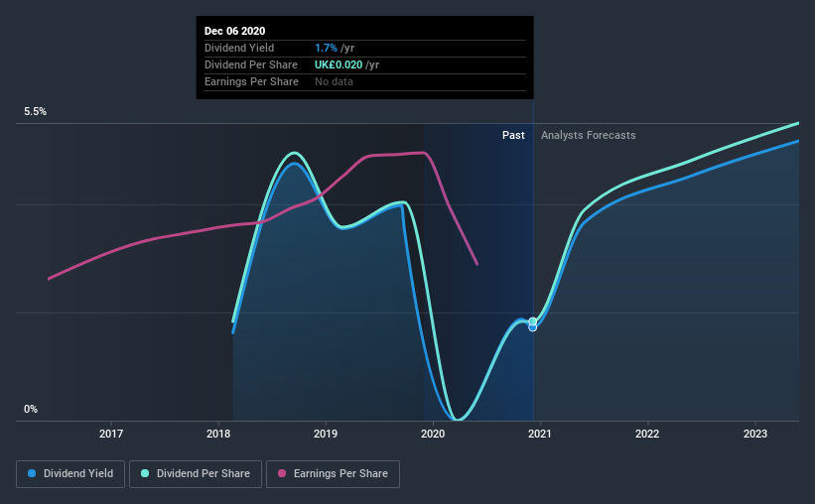Click the UK£0.020 dividend per share value
Screen dimensions: 815x504
339,64
